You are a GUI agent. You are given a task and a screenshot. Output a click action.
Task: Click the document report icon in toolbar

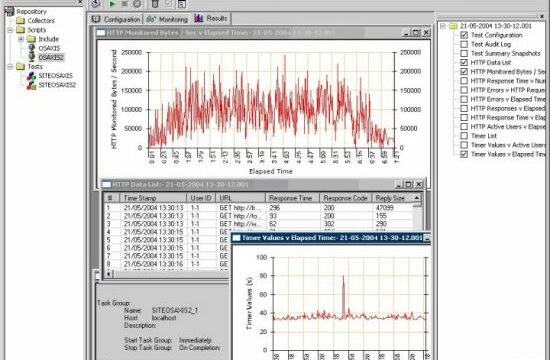click(x=182, y=4)
